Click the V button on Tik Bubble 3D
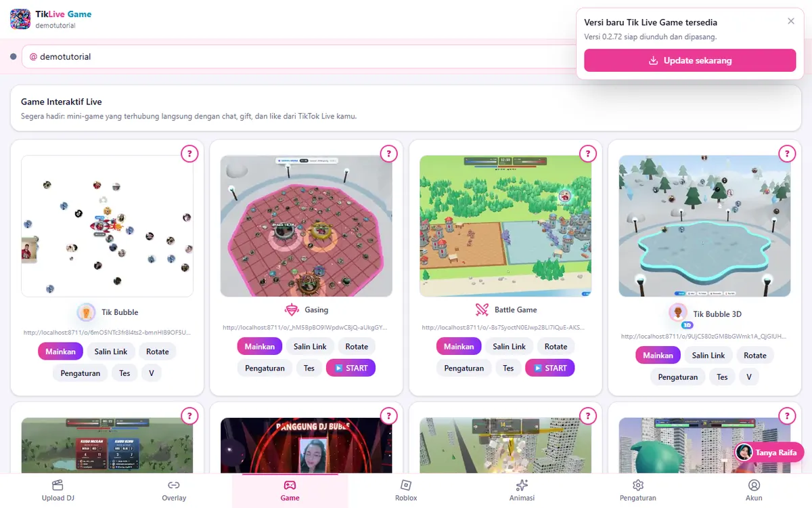812x508 pixels. coord(749,377)
